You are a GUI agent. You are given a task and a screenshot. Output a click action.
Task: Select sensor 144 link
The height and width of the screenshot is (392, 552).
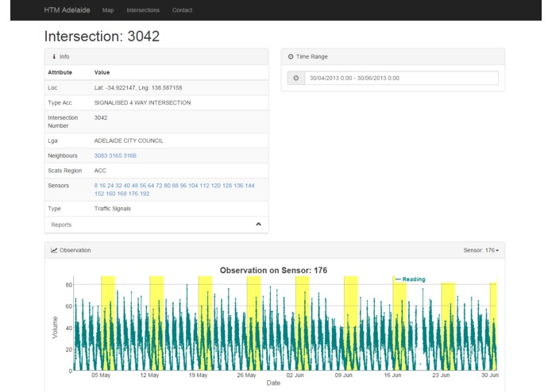coord(249,186)
